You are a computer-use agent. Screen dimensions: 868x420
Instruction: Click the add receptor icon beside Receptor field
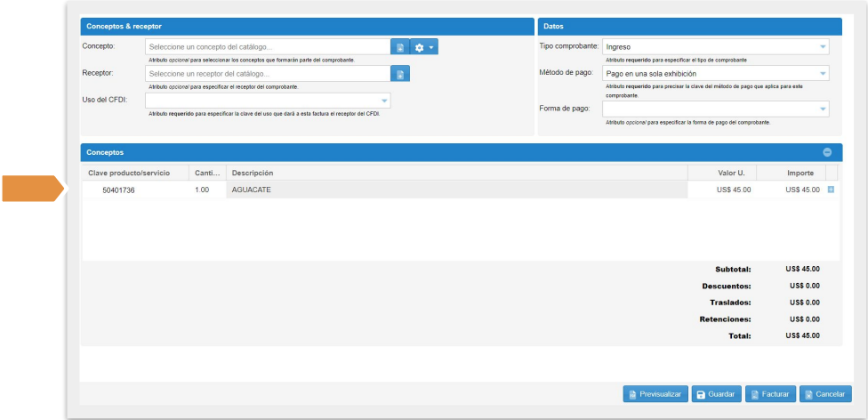(x=400, y=74)
